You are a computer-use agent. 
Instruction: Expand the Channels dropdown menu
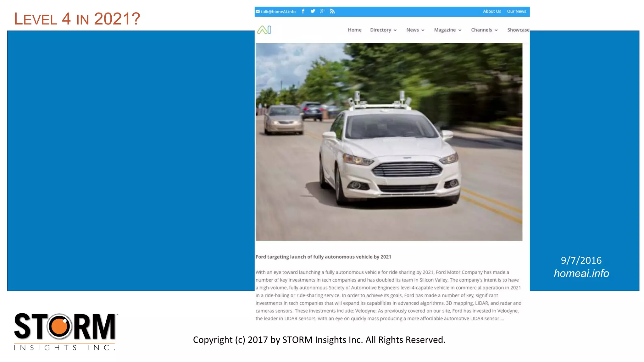point(484,30)
